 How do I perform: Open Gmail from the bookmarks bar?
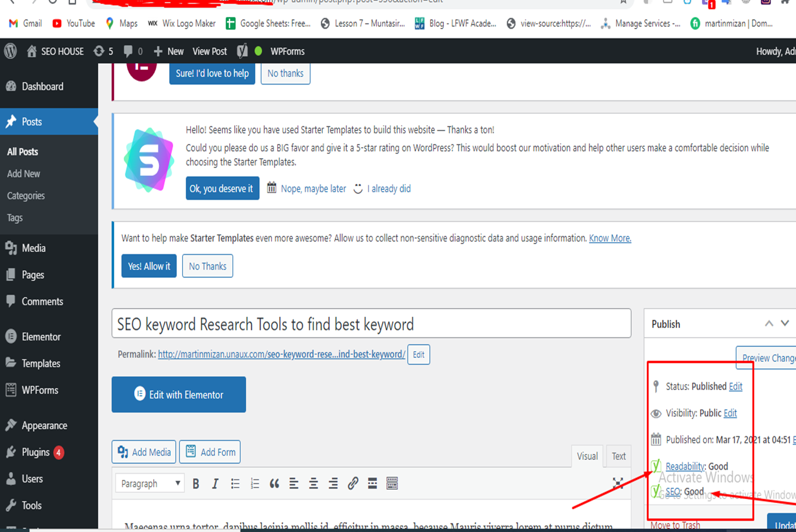click(x=24, y=23)
